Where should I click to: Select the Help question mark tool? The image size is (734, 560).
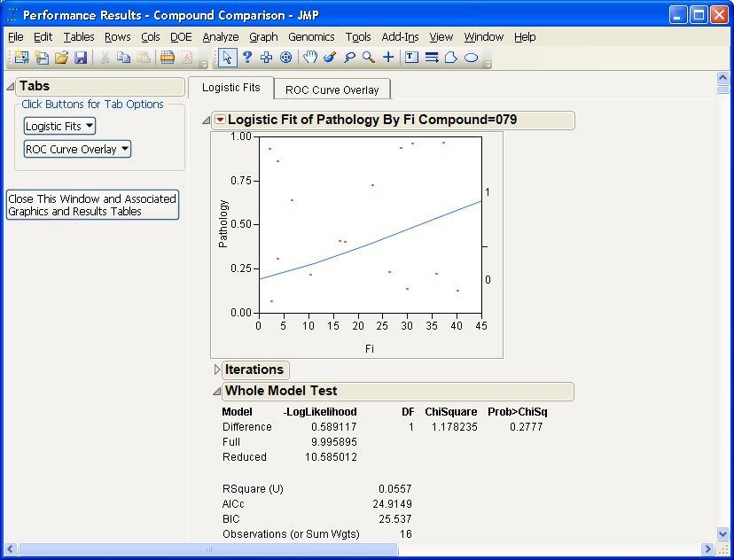coord(247,58)
